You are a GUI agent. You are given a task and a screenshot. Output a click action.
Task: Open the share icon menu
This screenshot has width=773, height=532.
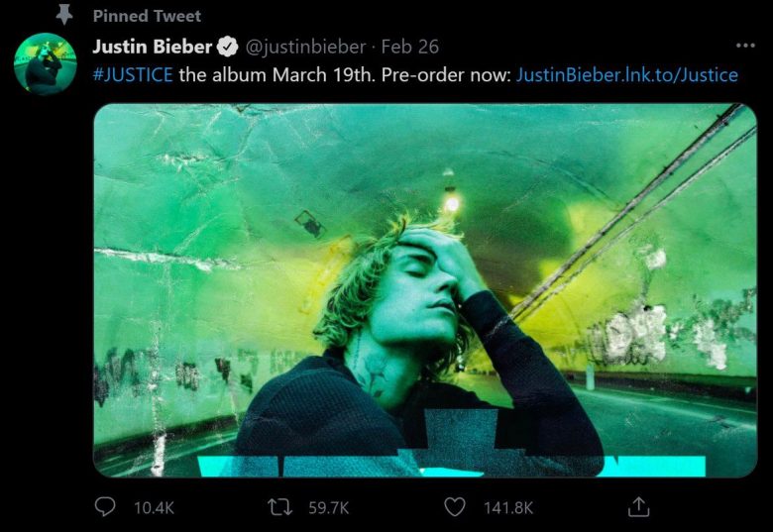coord(639,506)
